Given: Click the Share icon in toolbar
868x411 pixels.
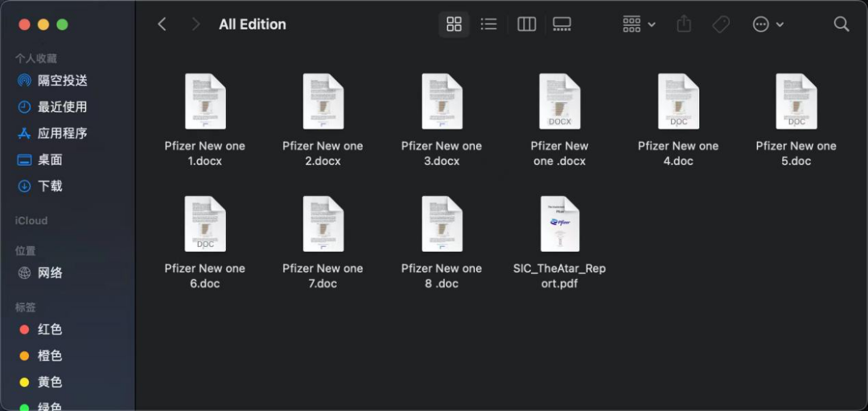Looking at the screenshot, I should pyautogui.click(x=684, y=24).
